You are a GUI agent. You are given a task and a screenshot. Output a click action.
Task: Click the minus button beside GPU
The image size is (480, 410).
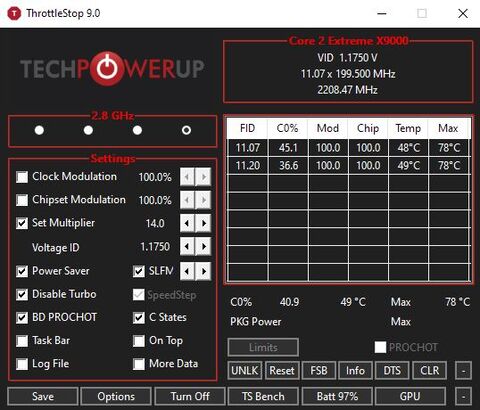(x=463, y=396)
